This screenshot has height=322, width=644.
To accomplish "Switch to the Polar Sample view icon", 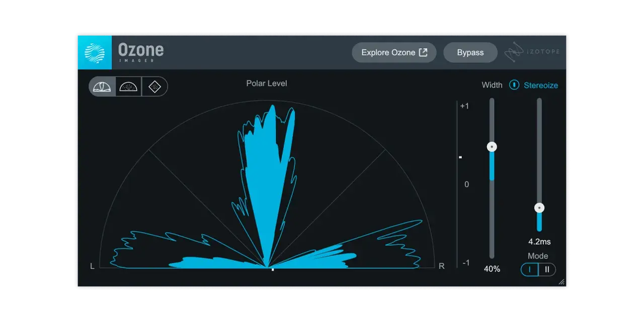I will (x=128, y=87).
